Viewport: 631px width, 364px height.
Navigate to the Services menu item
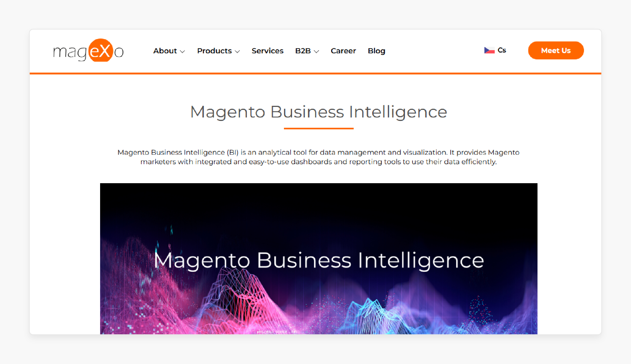[267, 51]
